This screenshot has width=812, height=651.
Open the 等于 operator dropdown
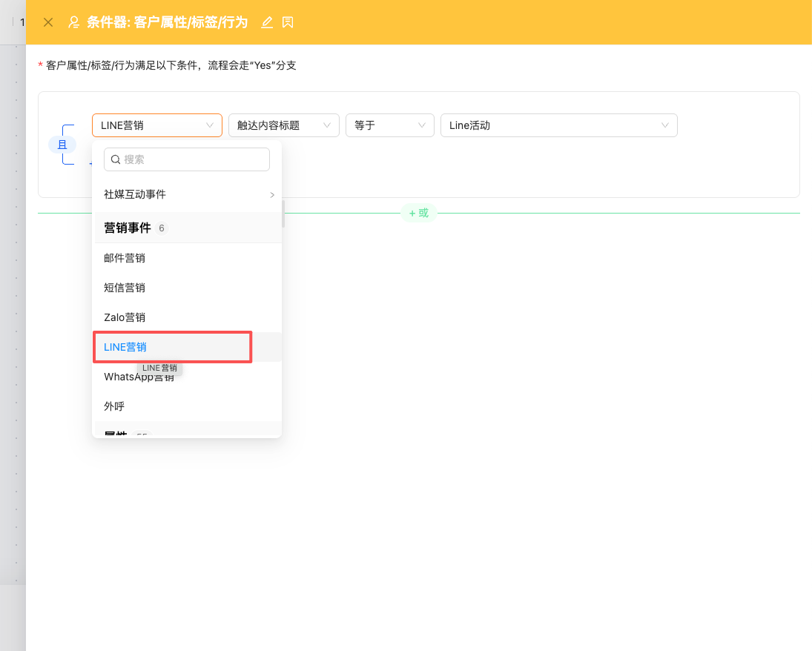[x=389, y=125]
